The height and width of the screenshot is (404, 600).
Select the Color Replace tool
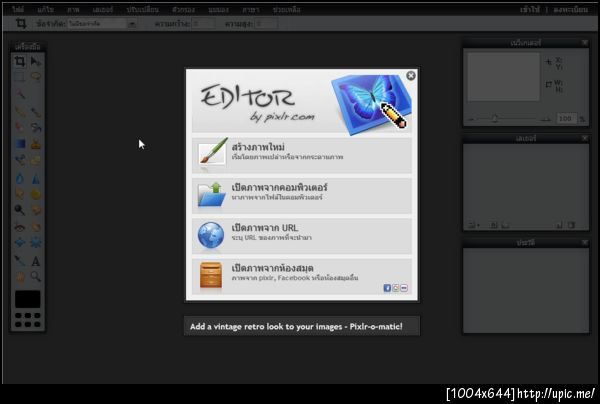point(20,160)
